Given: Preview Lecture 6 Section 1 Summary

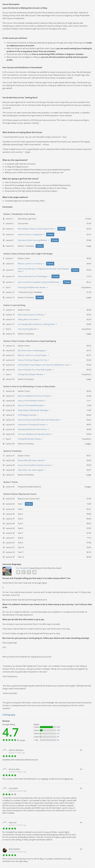Looking at the screenshot, I should point(40,246).
